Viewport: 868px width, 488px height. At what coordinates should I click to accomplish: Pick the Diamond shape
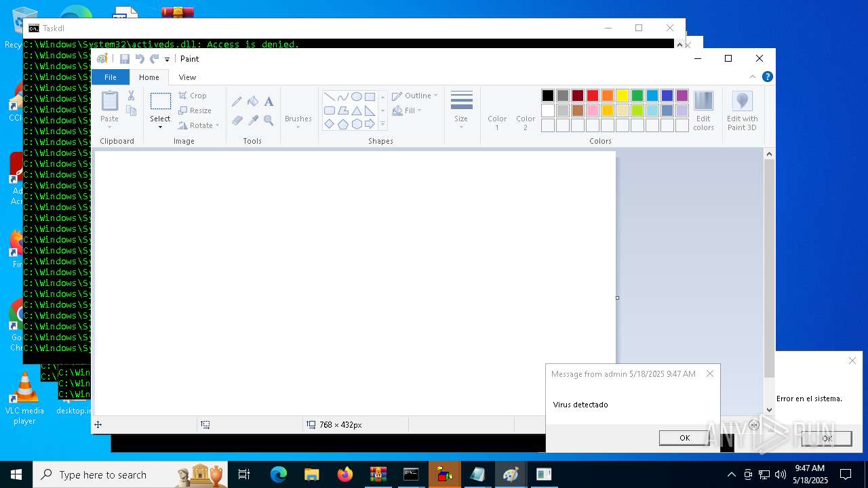click(330, 124)
